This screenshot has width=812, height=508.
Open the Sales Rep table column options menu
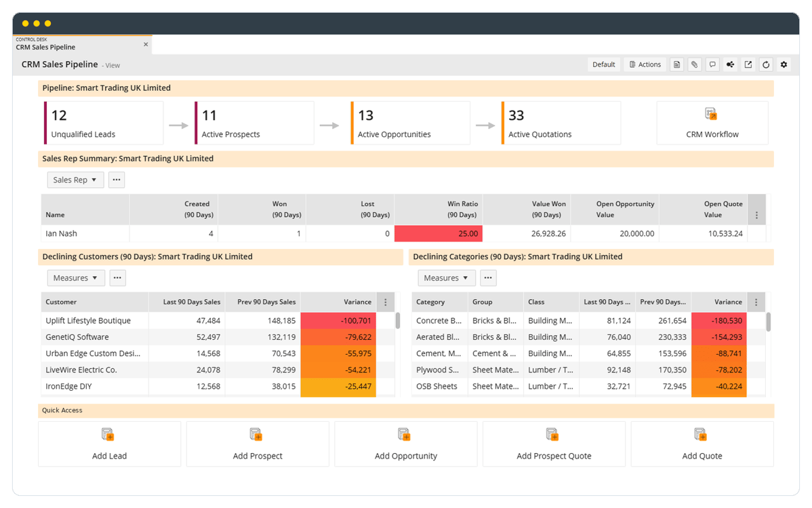[x=756, y=214]
